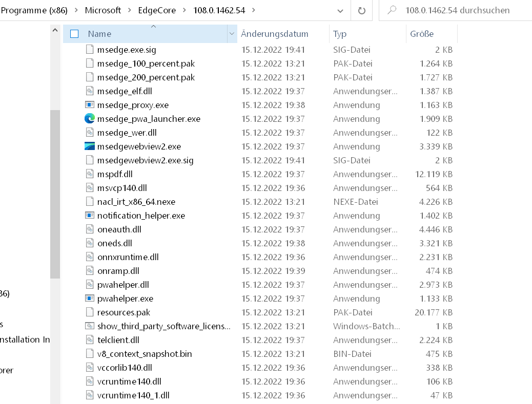532x404 pixels.
Task: Go to EdgeCore breadcrumb folder
Action: pos(157,11)
